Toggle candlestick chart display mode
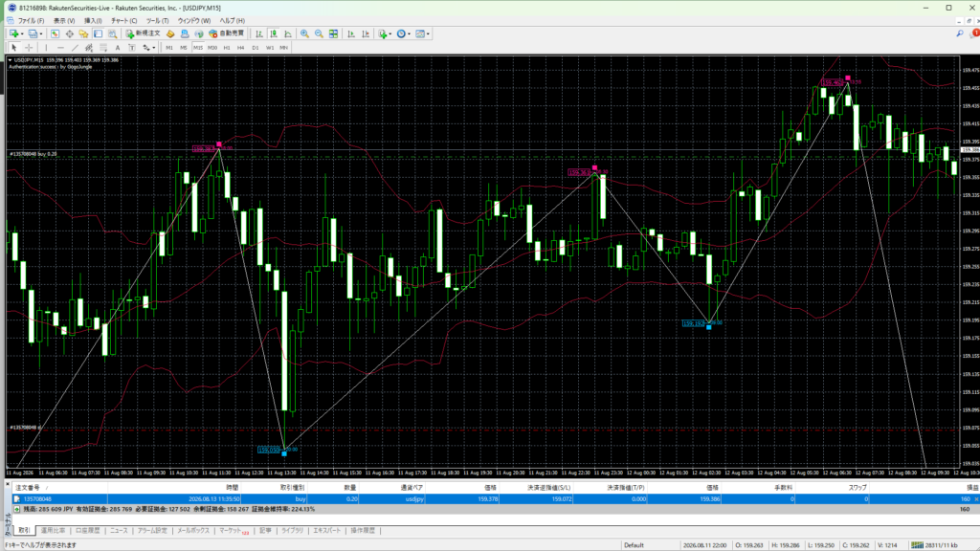Screen dimensions: 980x551 [274, 33]
